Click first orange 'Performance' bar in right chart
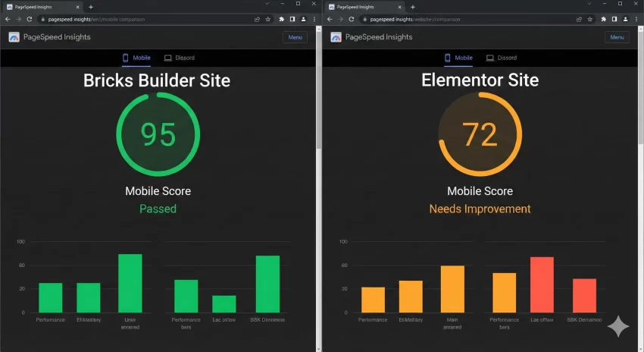The height and width of the screenshot is (352, 644). [x=373, y=300]
